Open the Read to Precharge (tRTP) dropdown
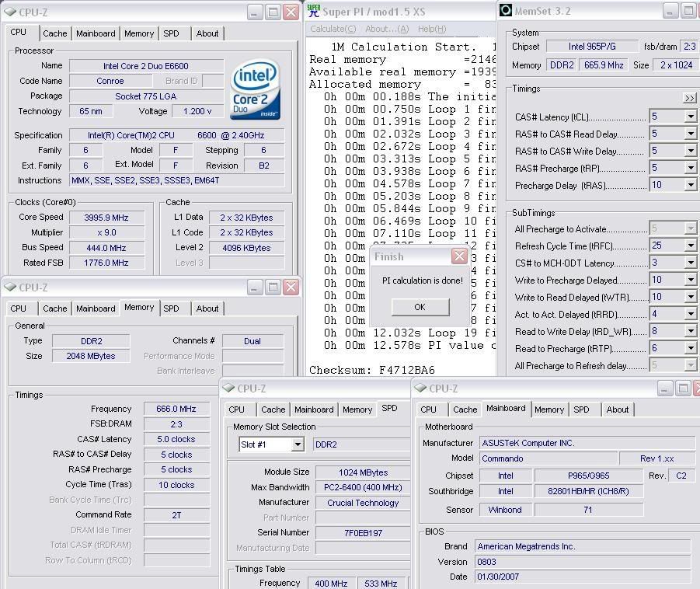This screenshot has height=589, width=700. [690, 348]
